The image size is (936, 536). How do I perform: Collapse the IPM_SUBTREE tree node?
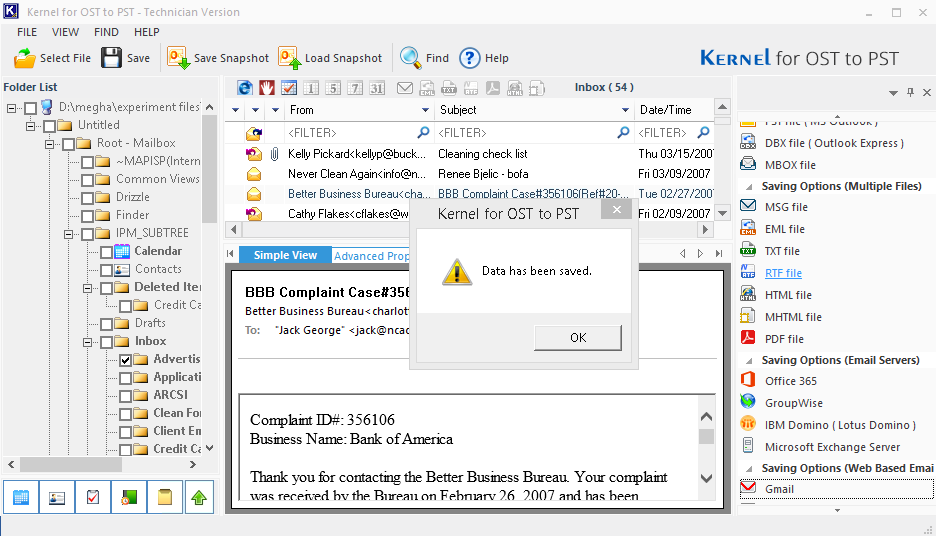tap(69, 234)
